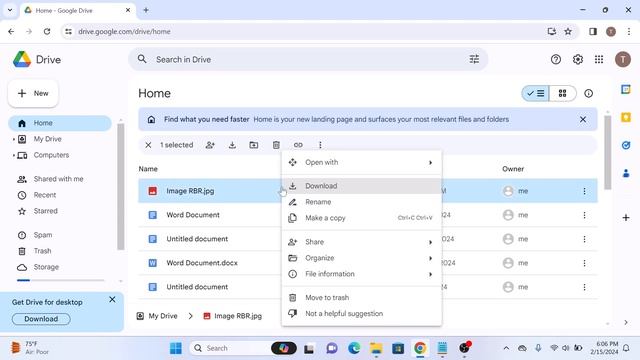Open the Google apps grid
Image resolution: width=640 pixels, height=360 pixels.
click(599, 60)
